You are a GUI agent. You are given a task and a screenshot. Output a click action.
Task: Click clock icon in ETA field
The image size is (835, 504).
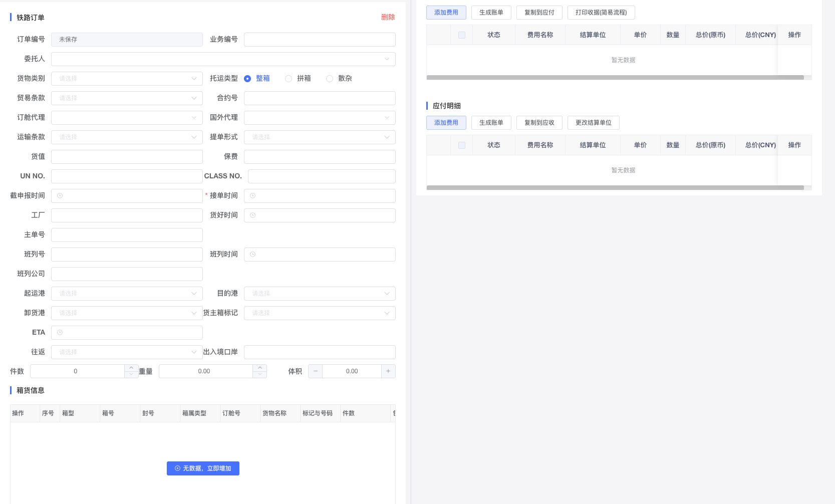(60, 333)
